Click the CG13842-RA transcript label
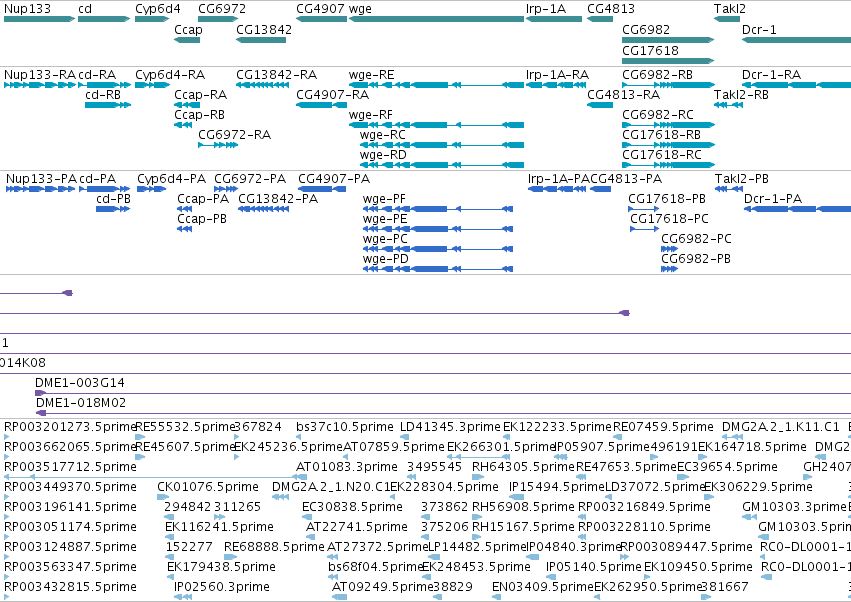Viewport: 851px width, 602px height. [276, 74]
